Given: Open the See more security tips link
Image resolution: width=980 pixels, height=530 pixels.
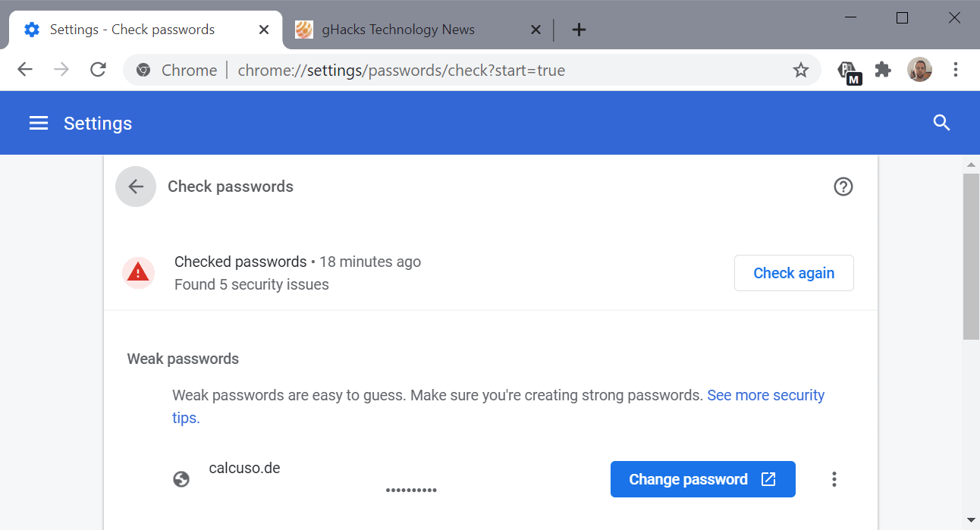Looking at the screenshot, I should 498,406.
